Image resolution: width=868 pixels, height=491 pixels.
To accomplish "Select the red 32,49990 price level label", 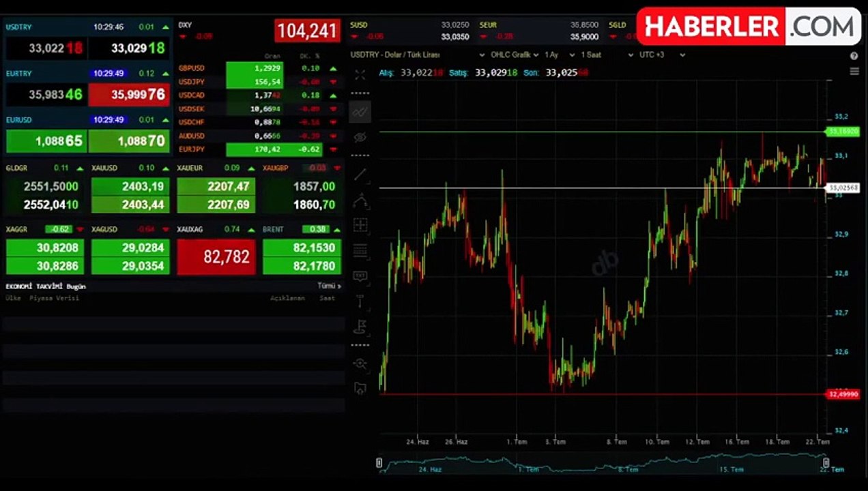I will point(843,394).
